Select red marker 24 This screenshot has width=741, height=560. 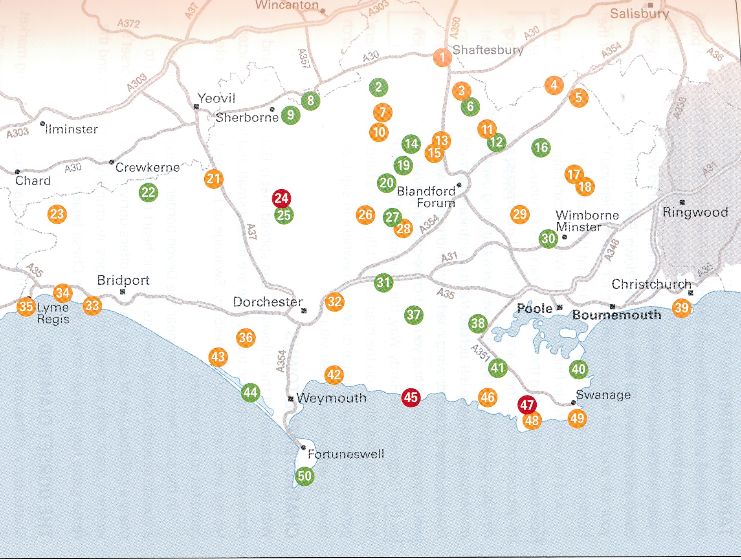281,198
